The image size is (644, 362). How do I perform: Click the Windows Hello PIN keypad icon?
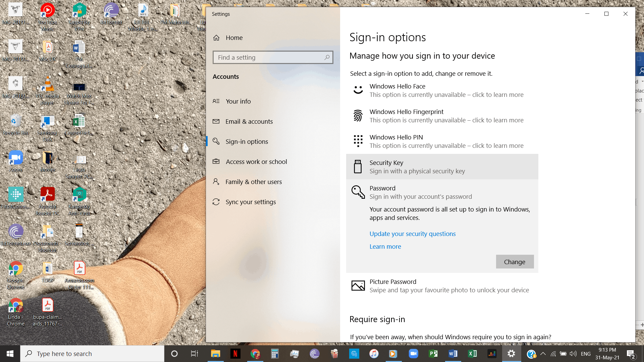tap(358, 141)
